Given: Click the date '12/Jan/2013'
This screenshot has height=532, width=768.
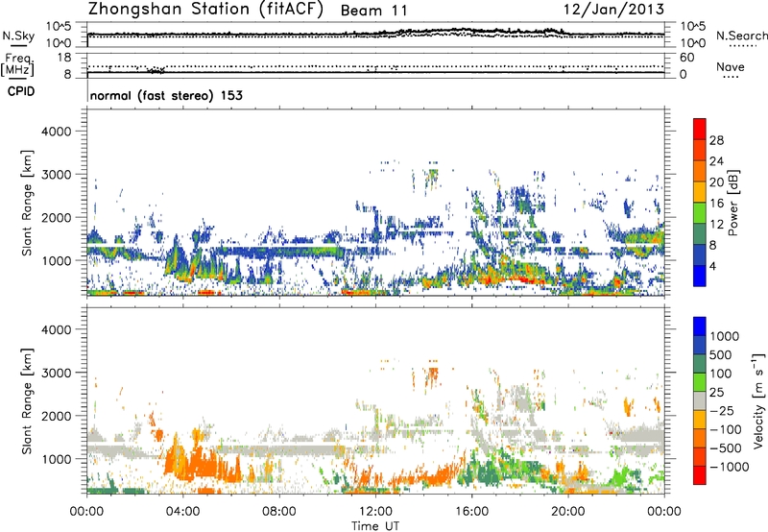Looking at the screenshot, I should coord(613,9).
